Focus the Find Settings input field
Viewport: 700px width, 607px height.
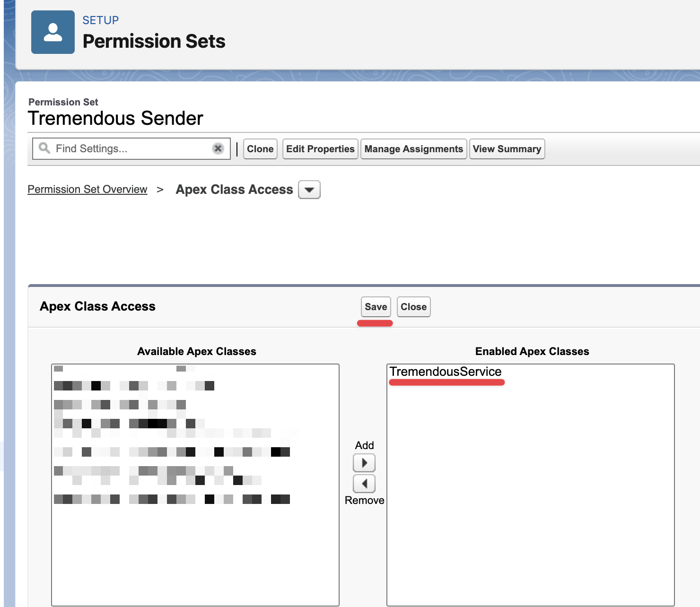click(x=132, y=148)
